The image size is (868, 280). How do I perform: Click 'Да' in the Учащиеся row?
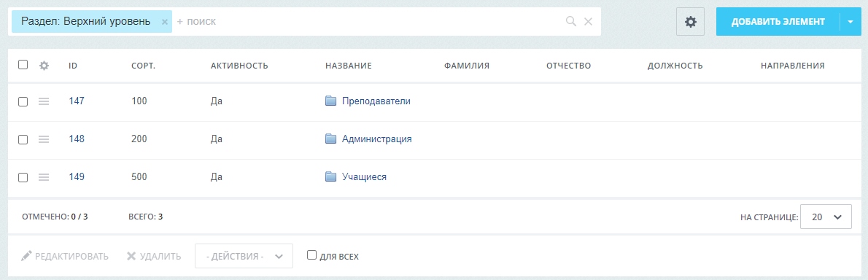[x=217, y=177]
